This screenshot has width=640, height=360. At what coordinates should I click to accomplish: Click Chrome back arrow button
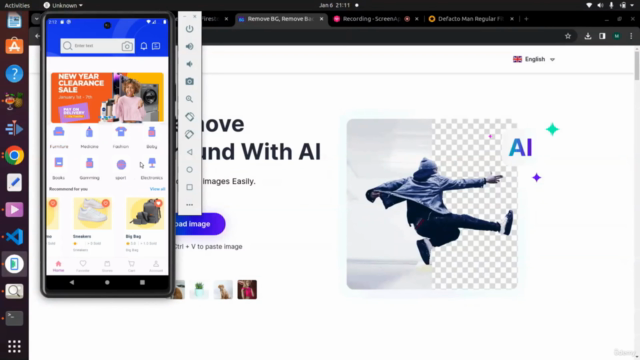[x=37, y=36]
